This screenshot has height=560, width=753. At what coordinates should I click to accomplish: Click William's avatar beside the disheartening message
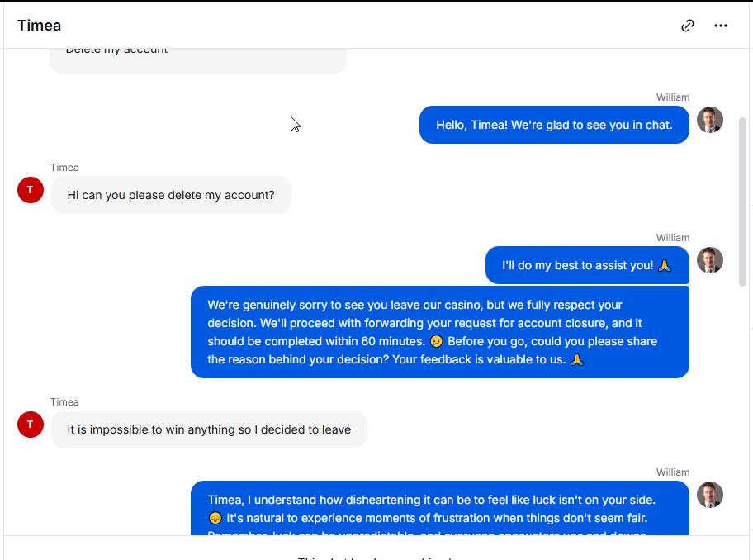710,495
